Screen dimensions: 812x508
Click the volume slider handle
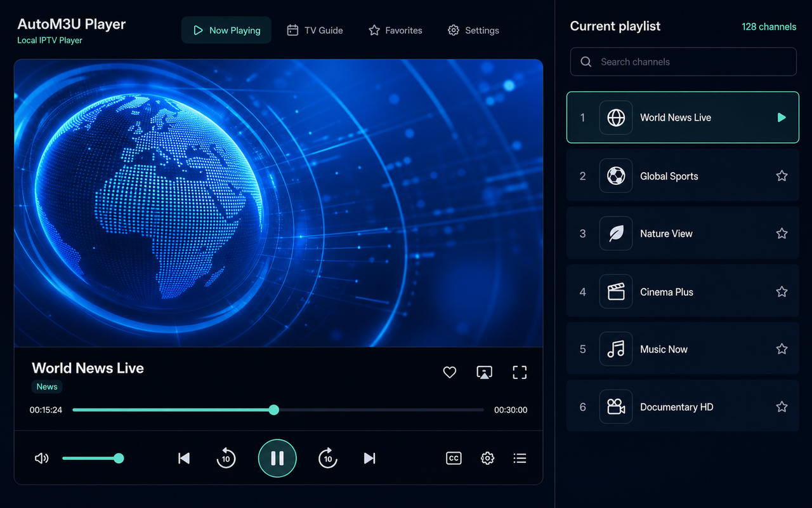[x=119, y=458]
